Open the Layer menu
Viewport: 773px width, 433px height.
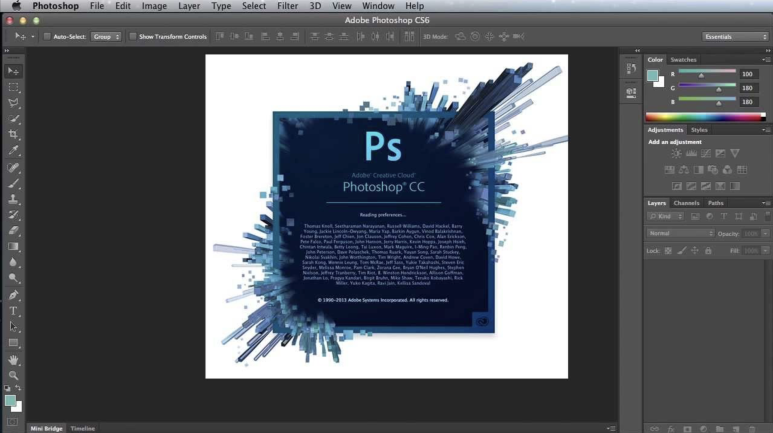[x=189, y=6]
